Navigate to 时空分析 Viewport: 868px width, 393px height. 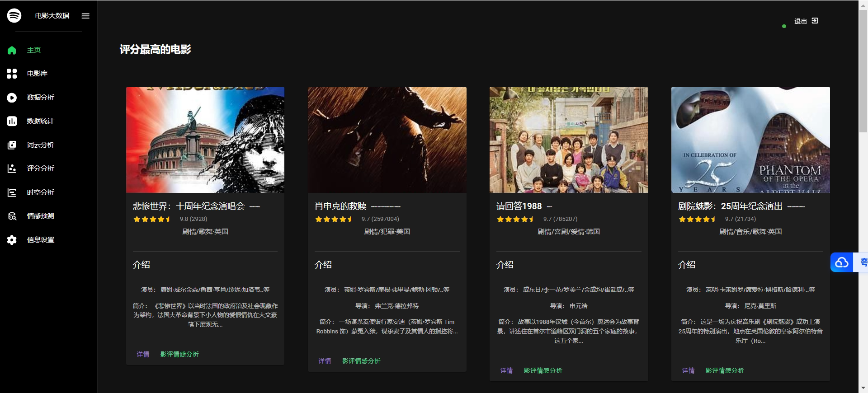(x=40, y=192)
